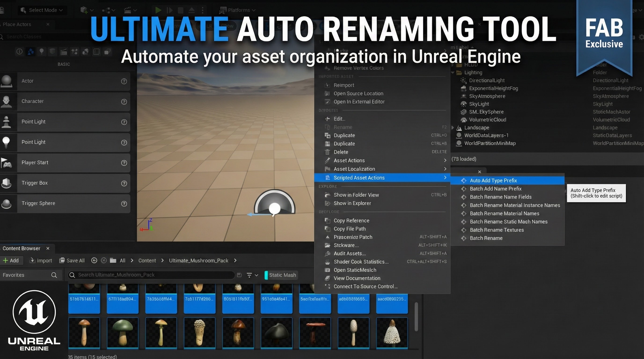Click the green Play button in toolbar
Screen dimensions: 644x359
[x=158, y=10]
